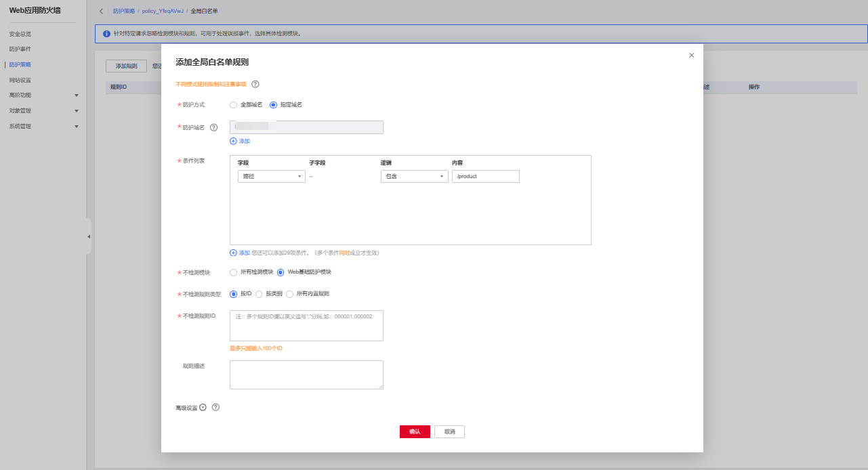
Task: Open 防护事件 in sidebar
Action: tap(20, 49)
